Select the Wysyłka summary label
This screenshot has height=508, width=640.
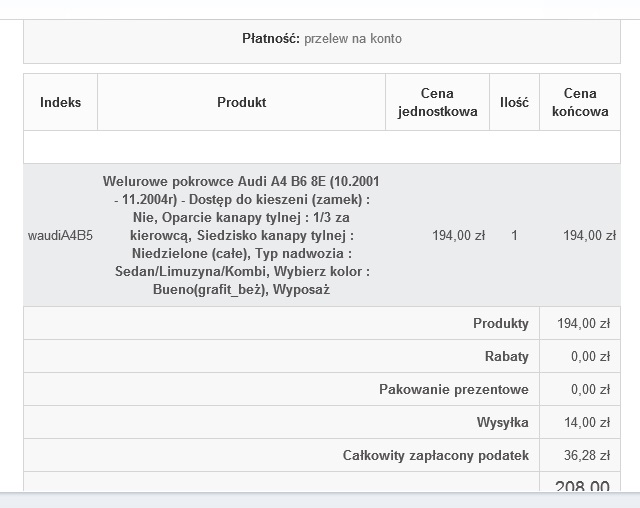[x=502, y=423]
